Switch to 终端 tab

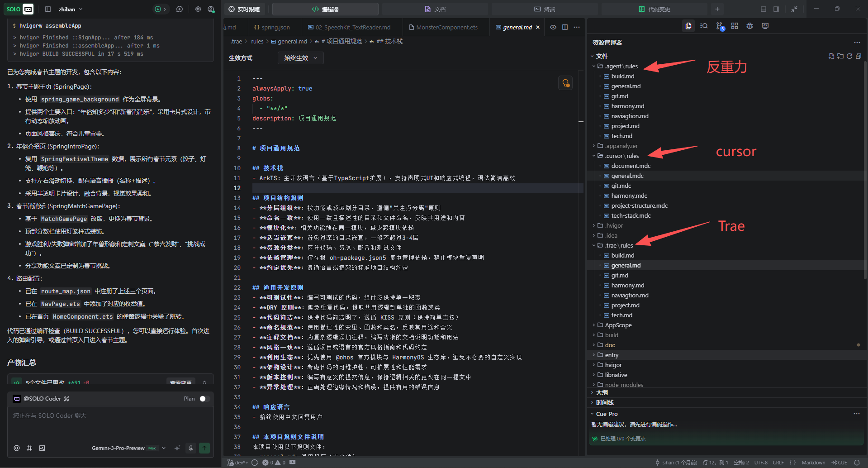[x=545, y=9]
